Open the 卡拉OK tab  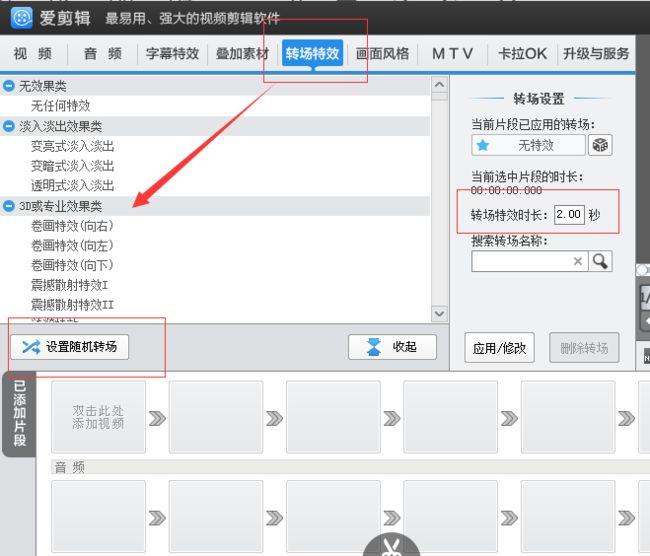[522, 53]
